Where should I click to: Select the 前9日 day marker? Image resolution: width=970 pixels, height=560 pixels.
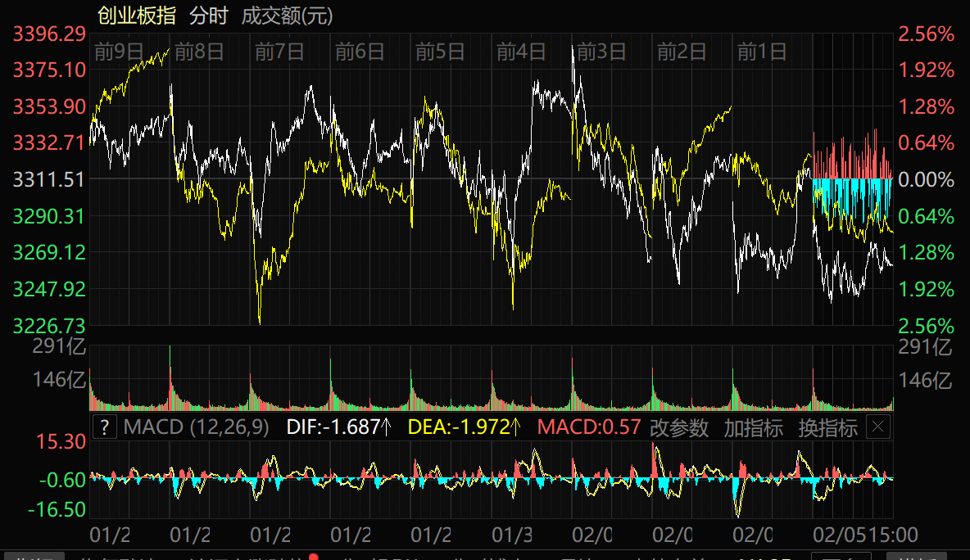pos(120,52)
